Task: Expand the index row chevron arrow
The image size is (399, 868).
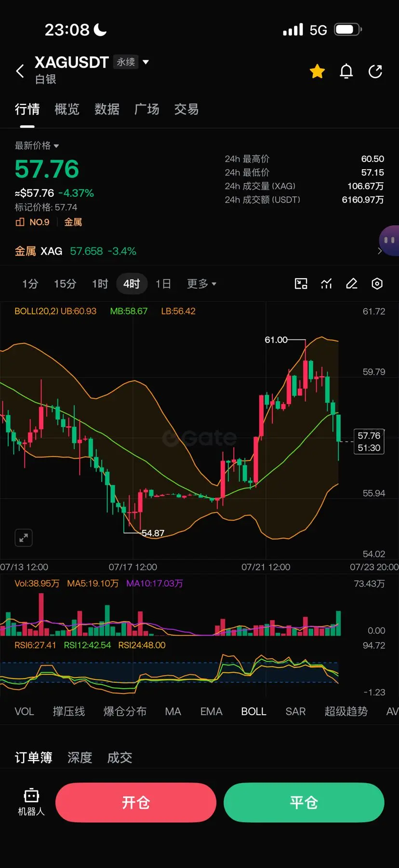Action: (380, 251)
